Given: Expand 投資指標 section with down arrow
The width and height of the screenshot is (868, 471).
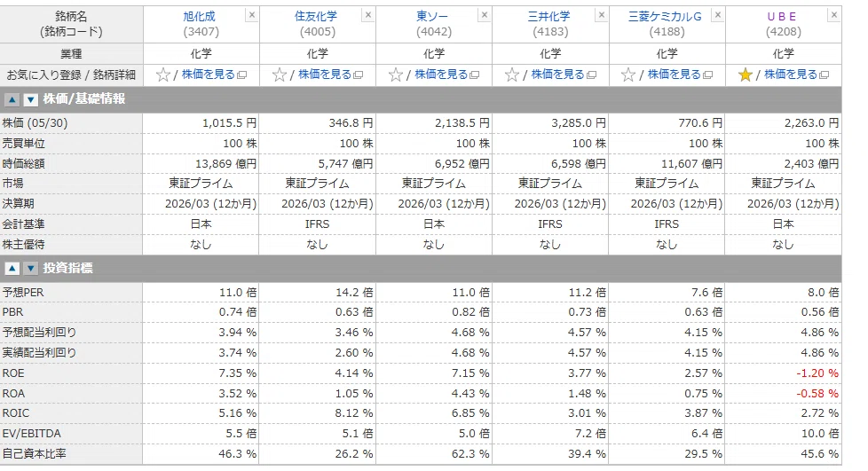Looking at the screenshot, I should (31, 269).
